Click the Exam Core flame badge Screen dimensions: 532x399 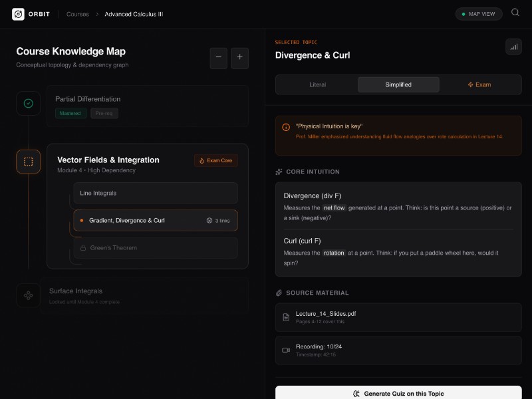(215, 160)
